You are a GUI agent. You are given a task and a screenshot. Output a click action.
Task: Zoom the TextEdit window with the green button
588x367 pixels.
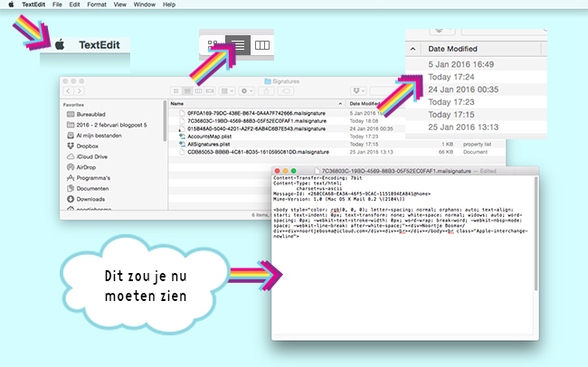click(294, 171)
